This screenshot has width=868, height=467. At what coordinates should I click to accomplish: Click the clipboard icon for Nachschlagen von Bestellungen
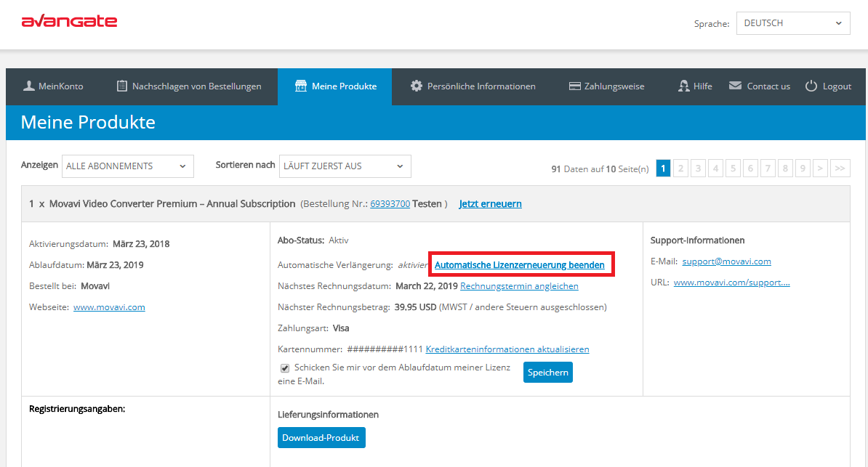(x=122, y=86)
